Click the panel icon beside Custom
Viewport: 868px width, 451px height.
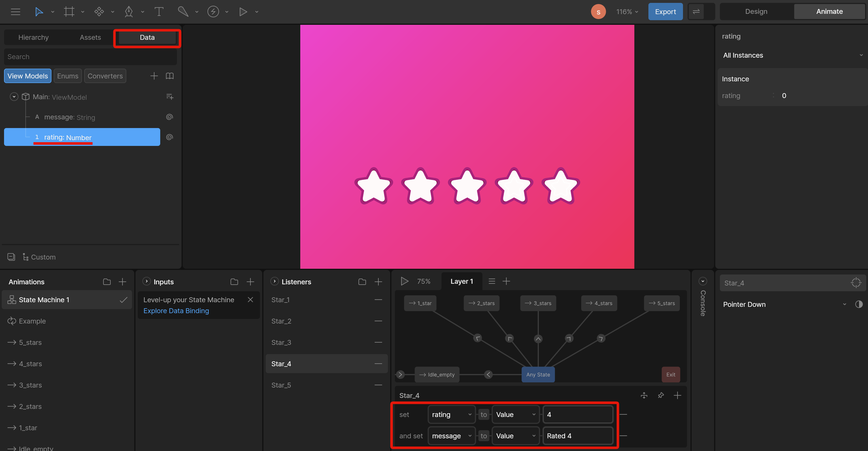click(11, 257)
